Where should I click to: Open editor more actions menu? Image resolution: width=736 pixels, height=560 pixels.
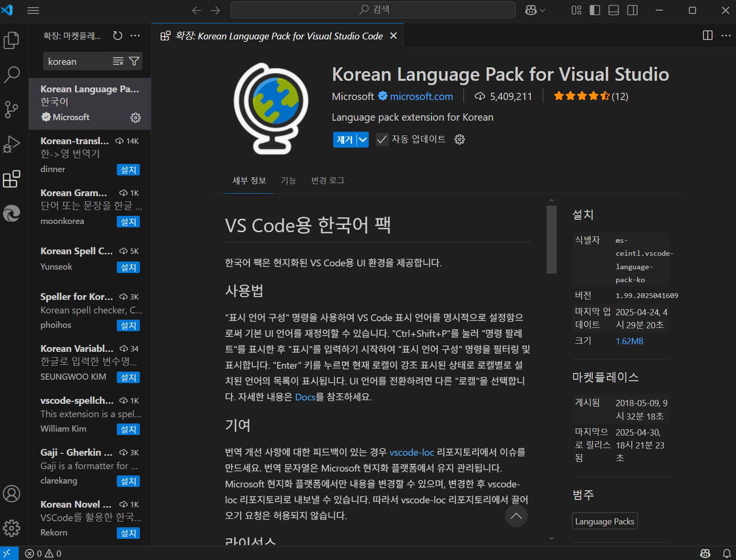[x=726, y=35]
